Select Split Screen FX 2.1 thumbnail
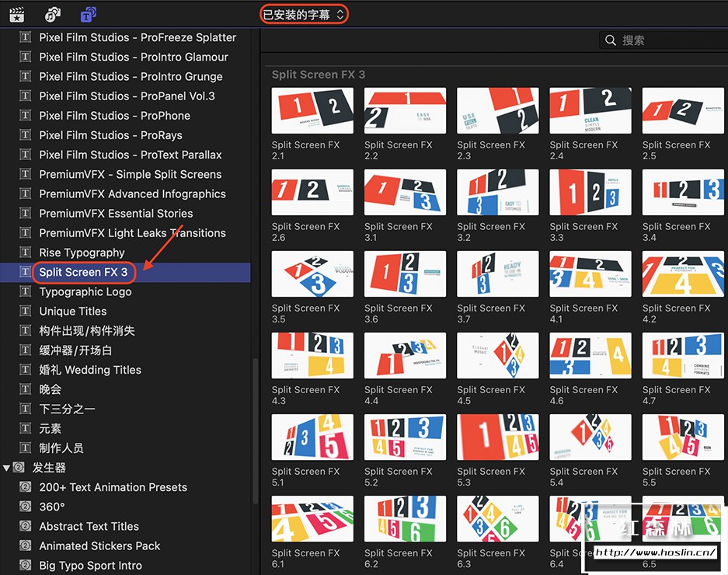 [312, 110]
